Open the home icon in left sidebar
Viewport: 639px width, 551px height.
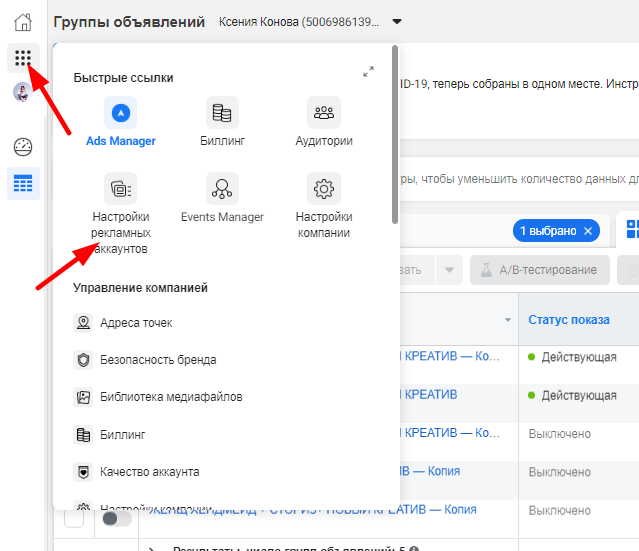23,22
